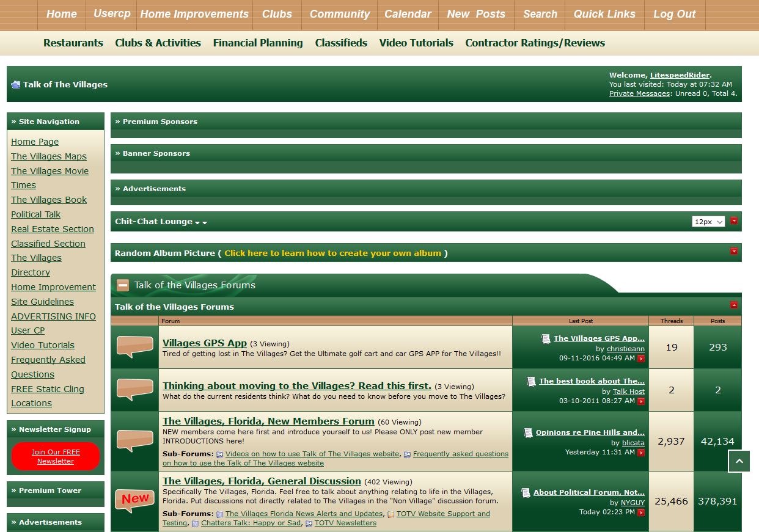Viewport: 759px width, 532px height.
Task: Click Log Out in top menu
Action: (x=675, y=14)
